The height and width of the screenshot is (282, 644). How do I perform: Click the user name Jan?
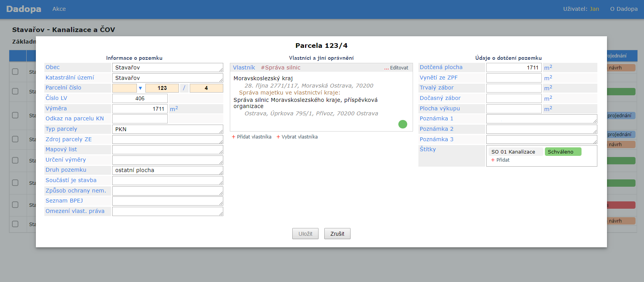coord(594,9)
